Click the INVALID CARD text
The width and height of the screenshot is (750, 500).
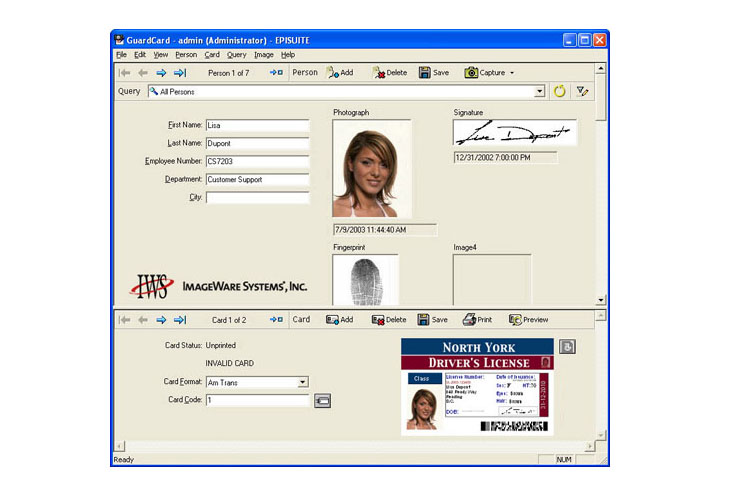pyautogui.click(x=230, y=363)
